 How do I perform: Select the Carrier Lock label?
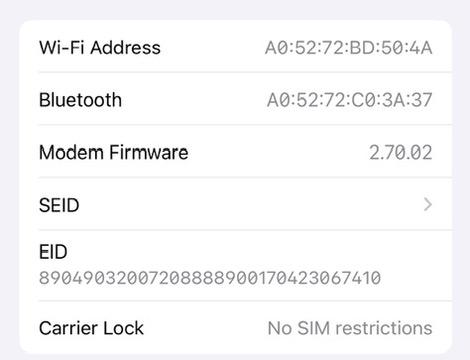pyautogui.click(x=91, y=328)
